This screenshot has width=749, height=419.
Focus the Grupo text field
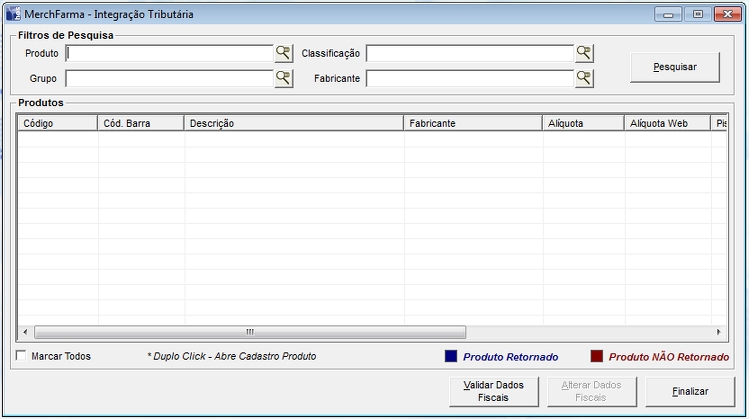click(169, 78)
